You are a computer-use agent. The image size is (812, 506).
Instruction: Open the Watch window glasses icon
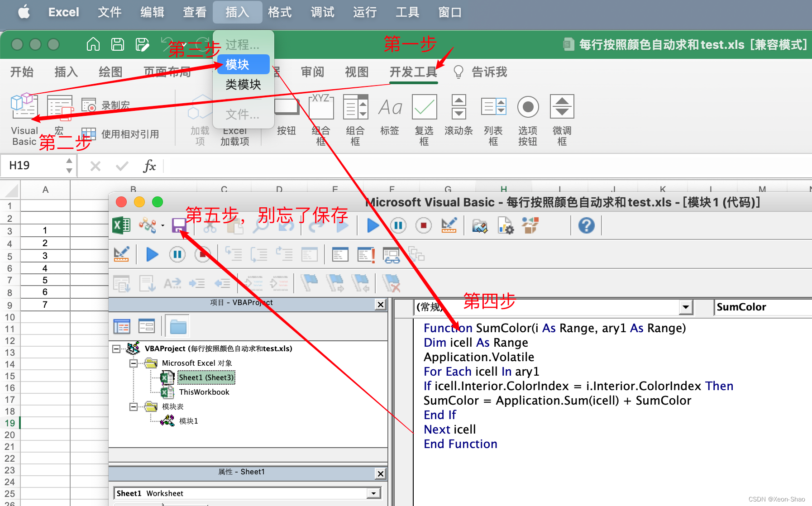point(392,255)
